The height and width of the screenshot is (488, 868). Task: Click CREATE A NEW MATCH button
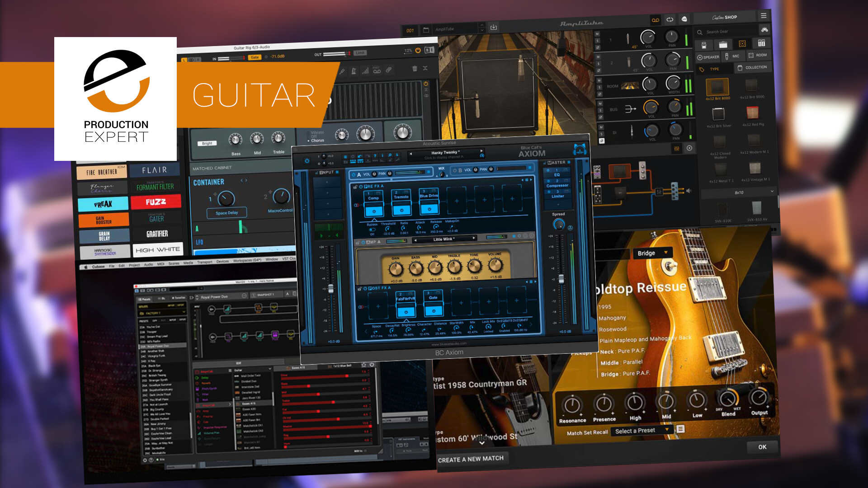pyautogui.click(x=471, y=459)
